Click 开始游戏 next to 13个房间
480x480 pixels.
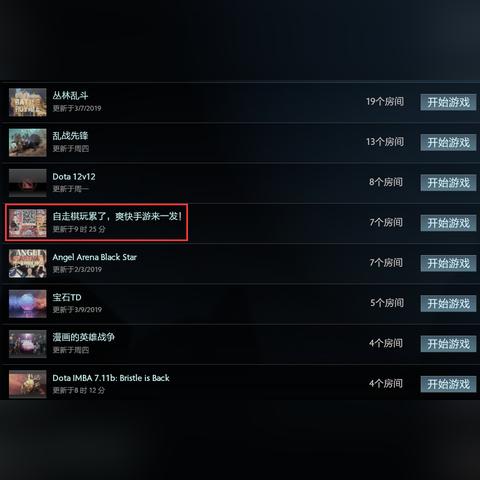448,143
